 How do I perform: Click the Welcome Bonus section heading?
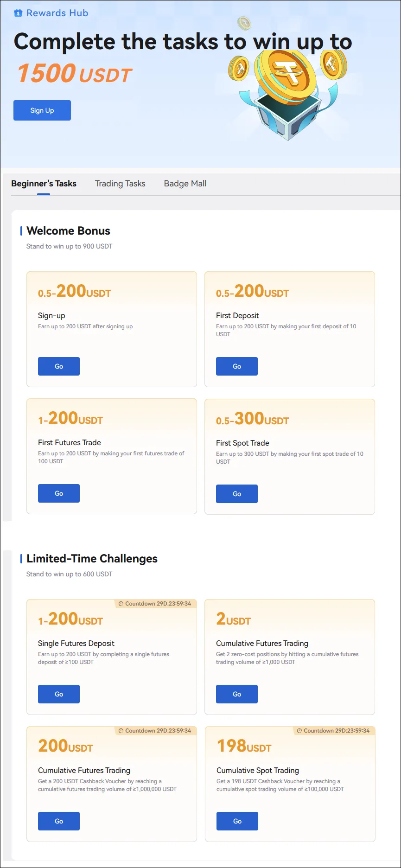coord(68,231)
